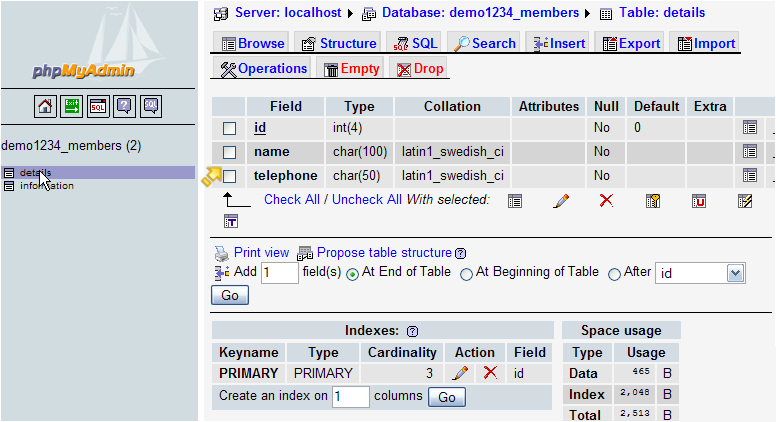
Task: Click Go button to create an index
Action: 446,397
